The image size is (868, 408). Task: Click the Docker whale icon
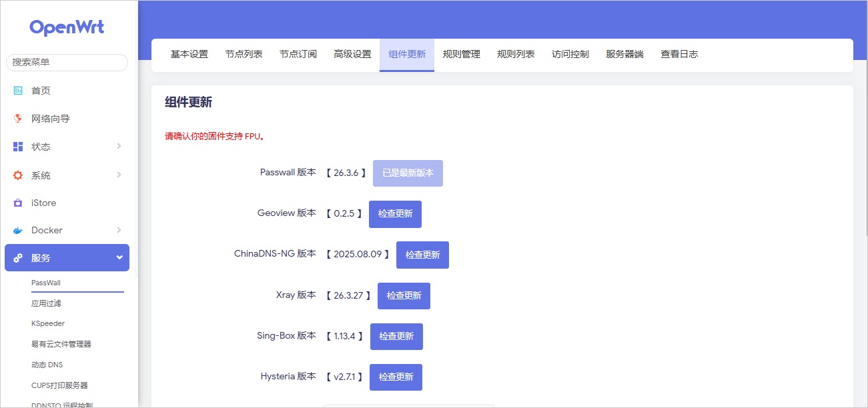coord(18,231)
